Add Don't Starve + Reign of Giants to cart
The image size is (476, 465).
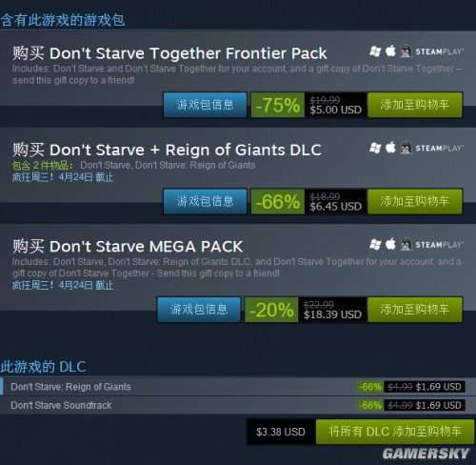point(415,201)
